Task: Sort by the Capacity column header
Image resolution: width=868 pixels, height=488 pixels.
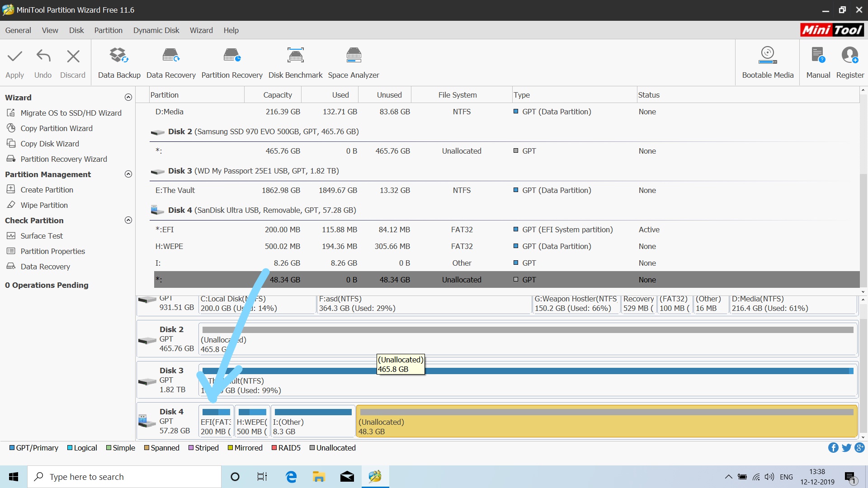Action: 273,95
